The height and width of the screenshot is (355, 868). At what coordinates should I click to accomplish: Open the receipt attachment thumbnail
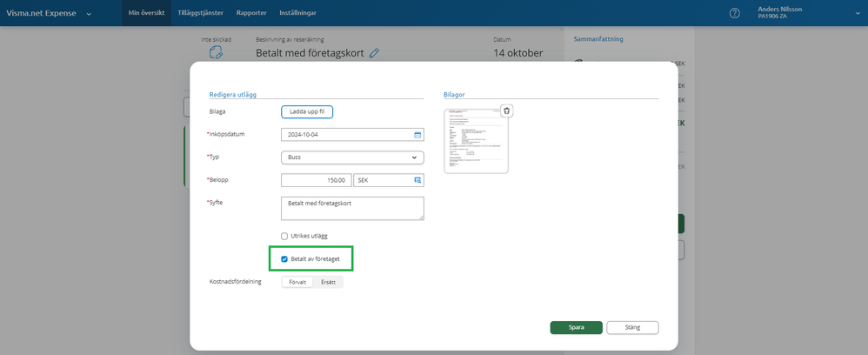[475, 142]
